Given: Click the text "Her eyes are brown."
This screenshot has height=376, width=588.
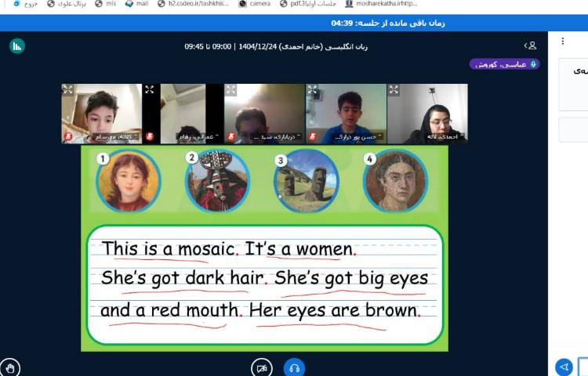Looking at the screenshot, I should 335,310.
